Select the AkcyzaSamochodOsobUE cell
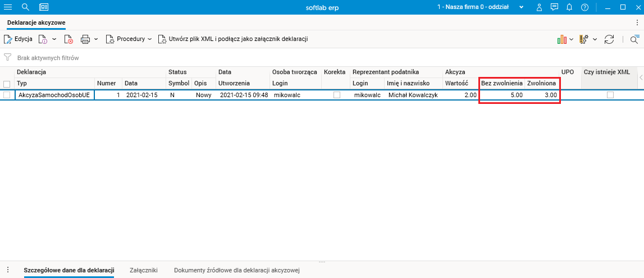This screenshot has width=644, height=278. [x=54, y=95]
